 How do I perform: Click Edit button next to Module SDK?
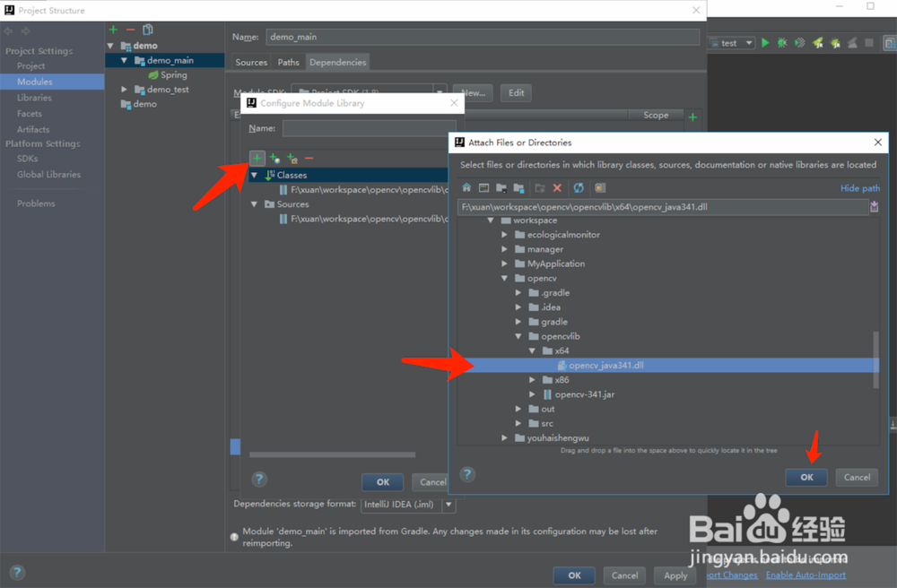click(516, 92)
